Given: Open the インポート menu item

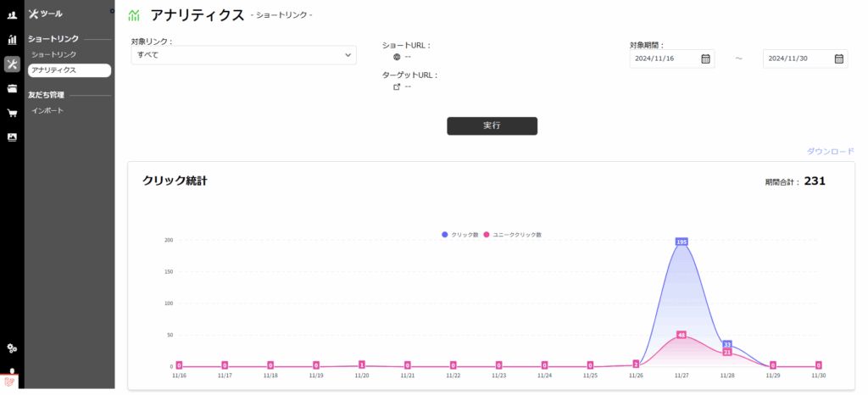Looking at the screenshot, I should [x=47, y=111].
